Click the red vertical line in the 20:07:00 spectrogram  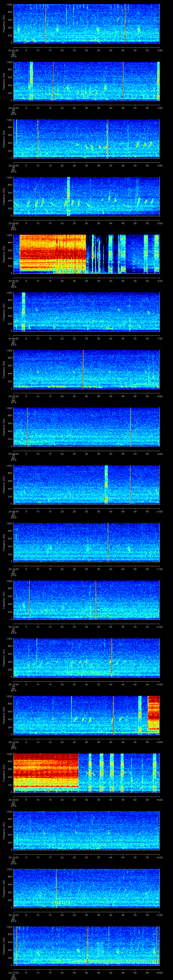pyautogui.click(x=83, y=369)
